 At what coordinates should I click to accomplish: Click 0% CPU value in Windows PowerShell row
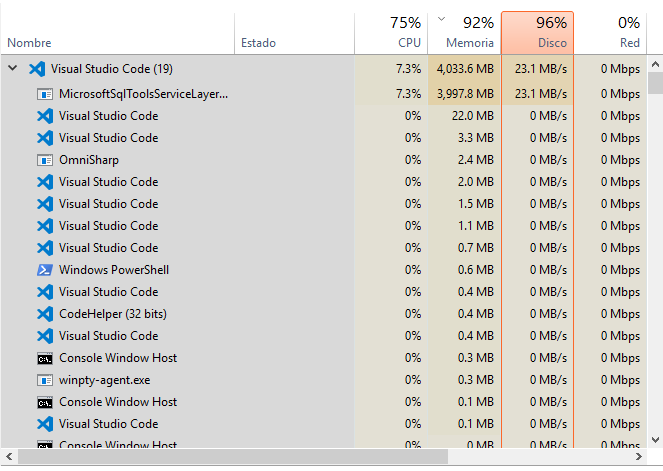click(x=413, y=270)
